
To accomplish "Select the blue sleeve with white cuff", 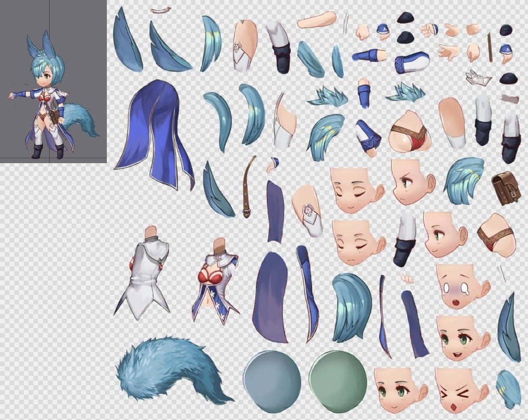I will (x=412, y=62).
